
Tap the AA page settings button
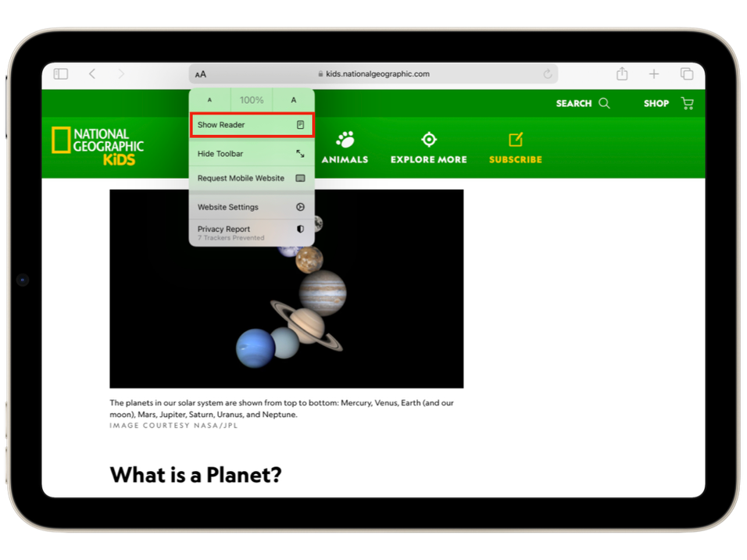point(201,74)
